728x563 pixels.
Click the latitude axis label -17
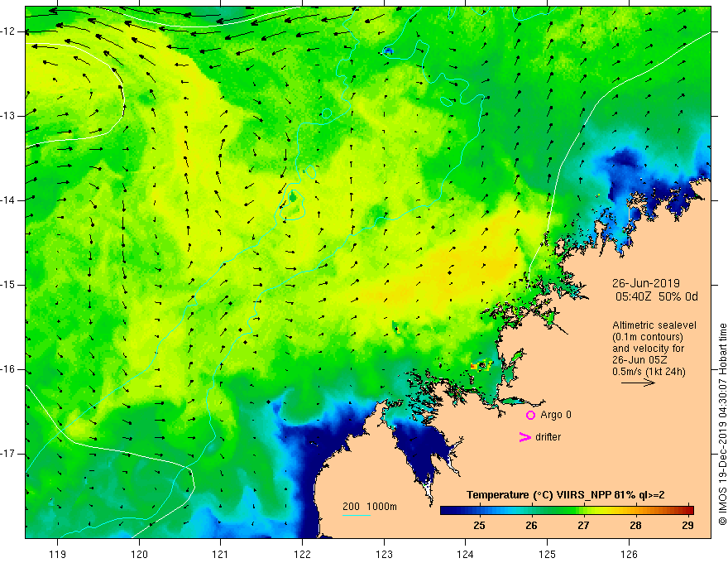pyautogui.click(x=8, y=454)
